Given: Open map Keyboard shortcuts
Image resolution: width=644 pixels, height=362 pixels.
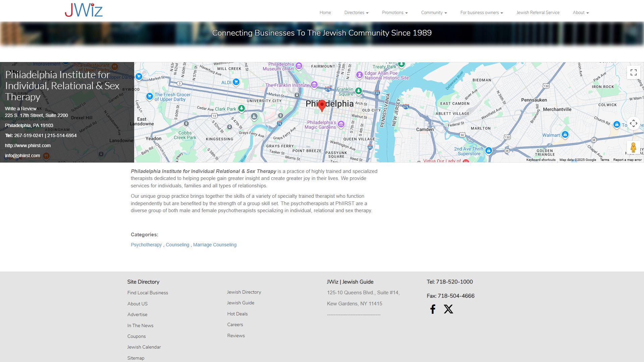Looking at the screenshot, I should 541,160.
